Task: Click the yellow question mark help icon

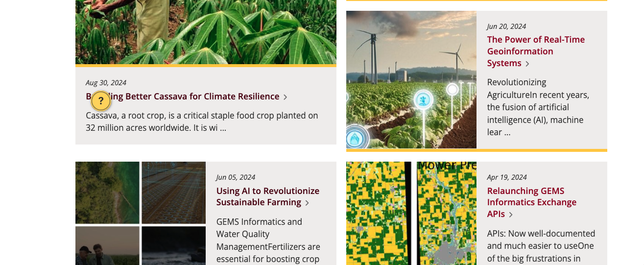Action: (101, 101)
